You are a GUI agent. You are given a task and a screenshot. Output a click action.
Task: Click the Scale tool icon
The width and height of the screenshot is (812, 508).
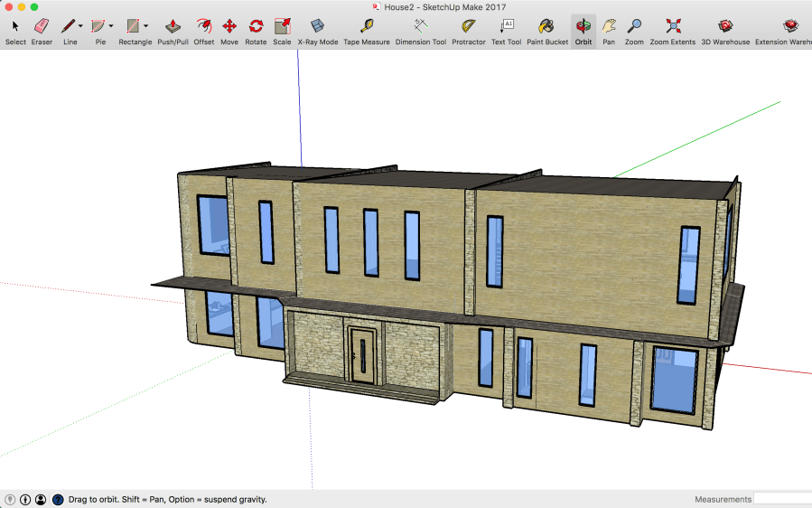[x=282, y=27]
